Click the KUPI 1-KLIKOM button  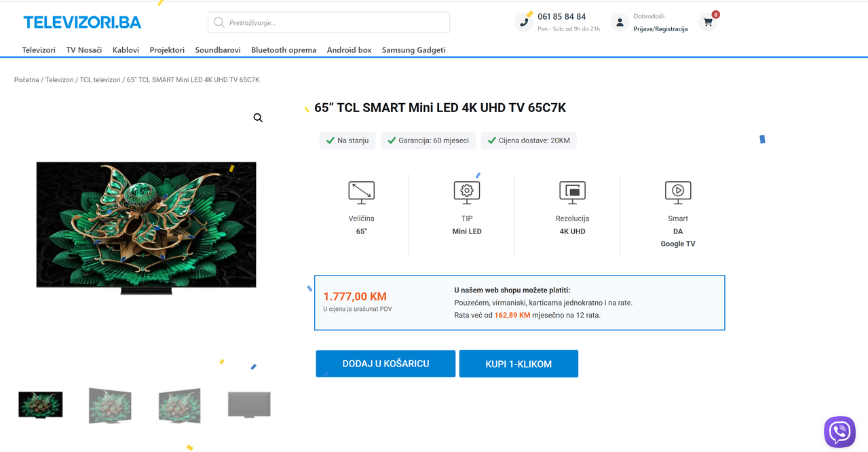518,364
